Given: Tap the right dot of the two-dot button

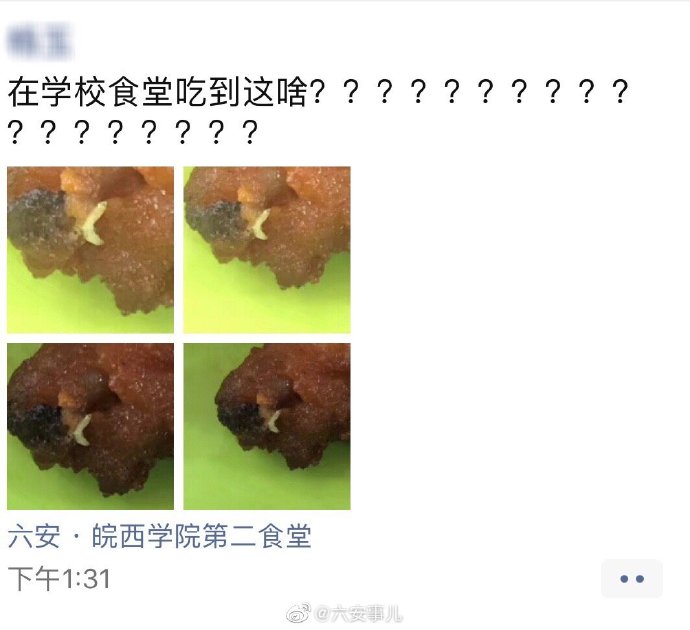Looking at the screenshot, I should click(640, 579).
